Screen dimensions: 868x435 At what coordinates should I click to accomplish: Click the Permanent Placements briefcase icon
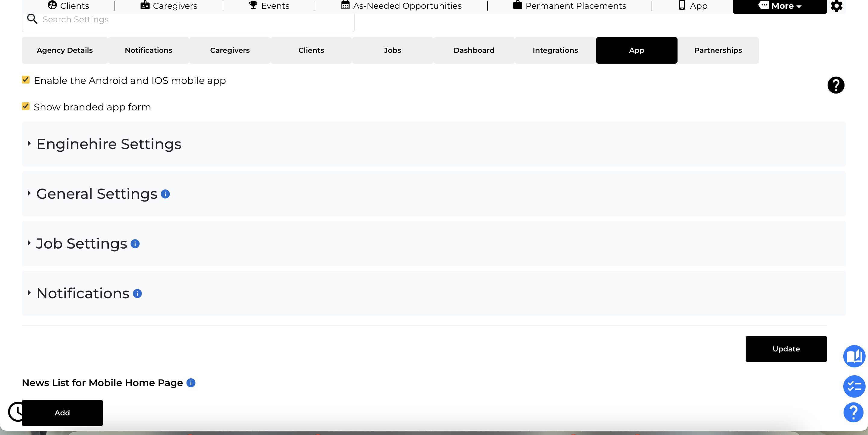click(x=517, y=5)
